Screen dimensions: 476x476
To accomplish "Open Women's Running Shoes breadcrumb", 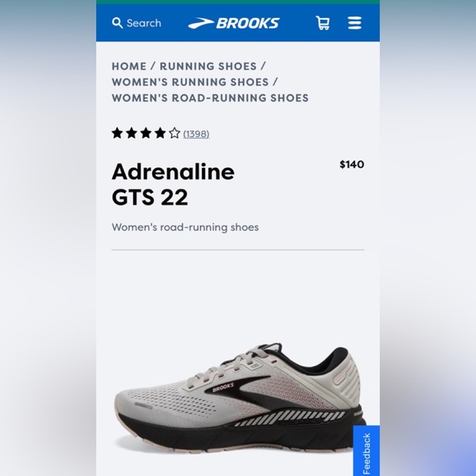I will 190,82.
